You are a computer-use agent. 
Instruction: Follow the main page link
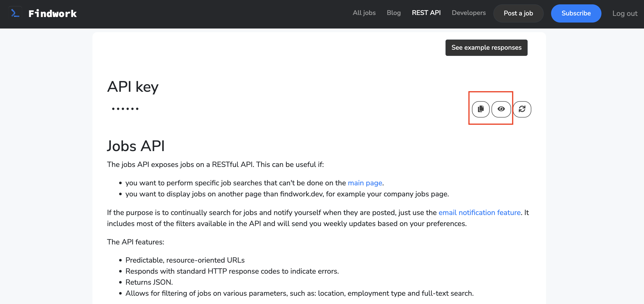click(365, 183)
